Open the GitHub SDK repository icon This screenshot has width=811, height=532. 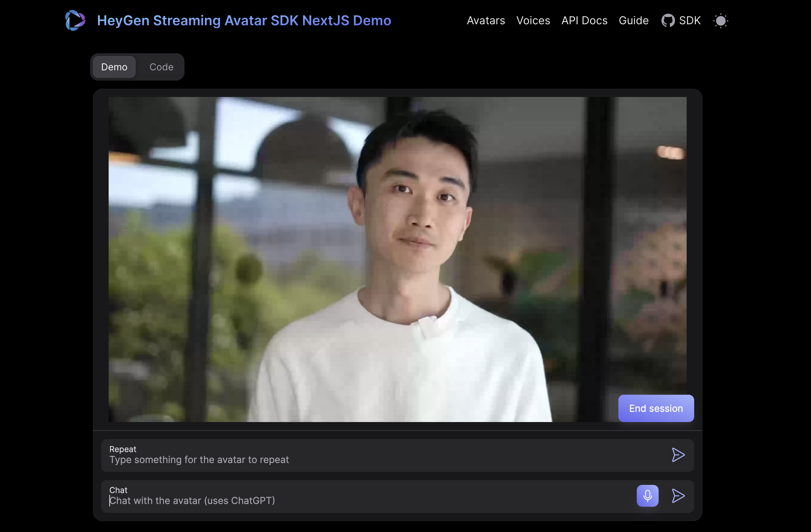pos(668,20)
